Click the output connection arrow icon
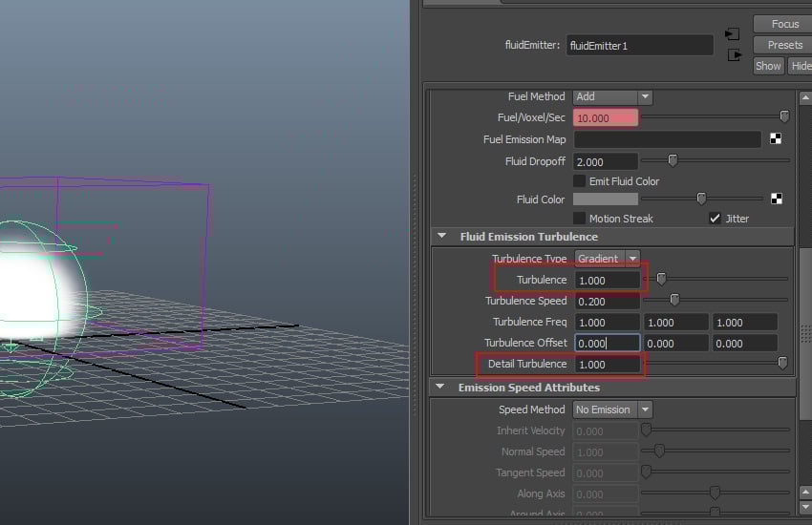Screen dimensions: 812x525 [x=733, y=55]
